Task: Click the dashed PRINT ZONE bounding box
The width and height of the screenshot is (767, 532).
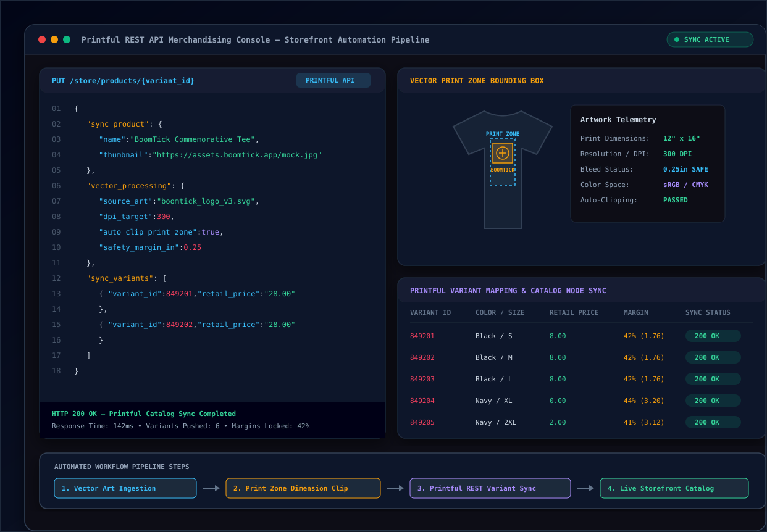Action: coord(503,162)
